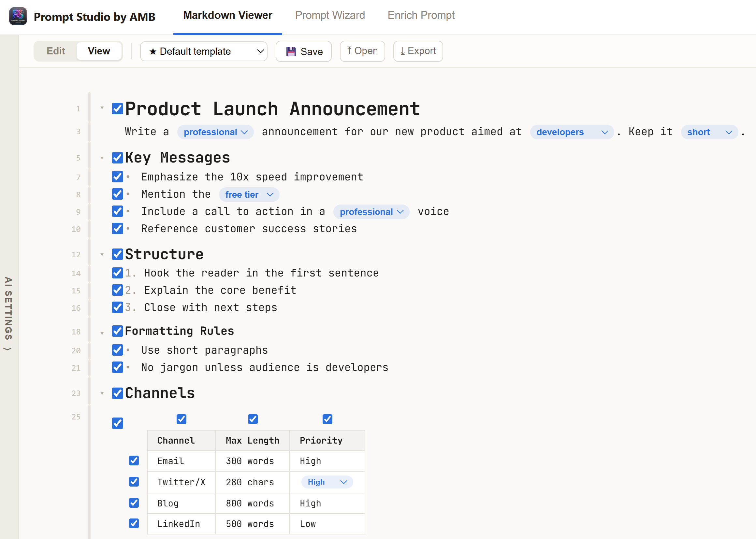
Task: Uncheck the Channel column checkbox
Action: [x=181, y=419]
